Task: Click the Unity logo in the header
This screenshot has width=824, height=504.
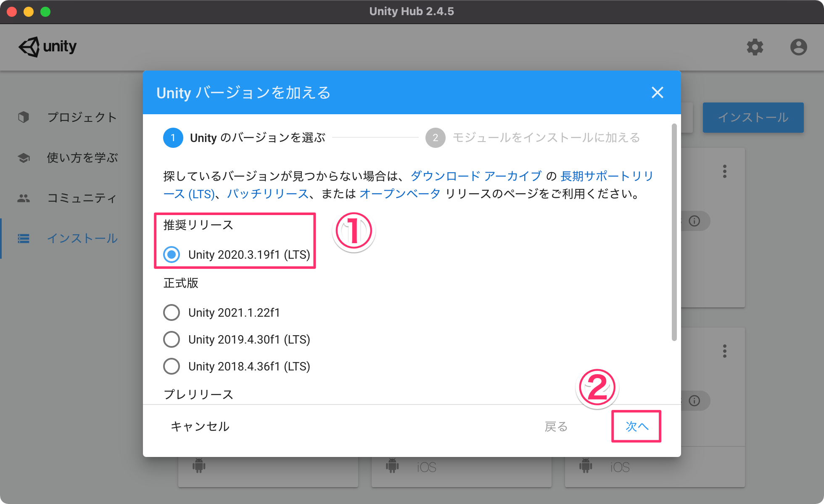Action: tap(48, 47)
